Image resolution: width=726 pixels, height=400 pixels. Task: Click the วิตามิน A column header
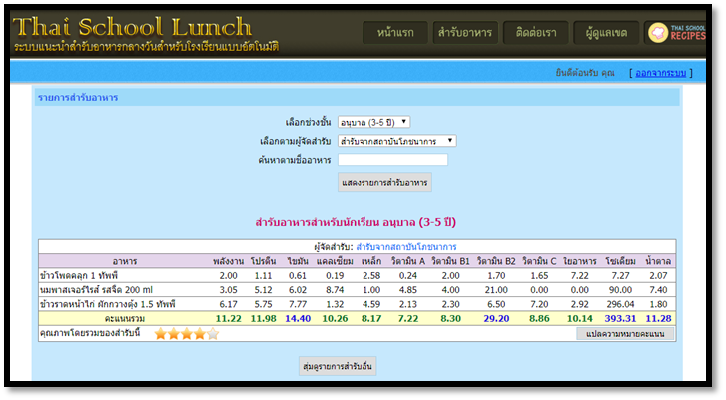point(408,261)
